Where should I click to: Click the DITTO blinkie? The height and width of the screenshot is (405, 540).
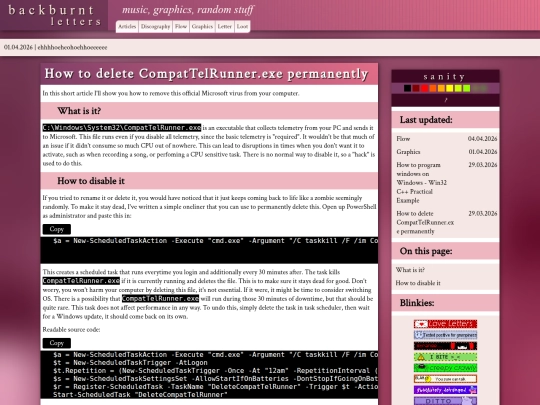point(445,401)
